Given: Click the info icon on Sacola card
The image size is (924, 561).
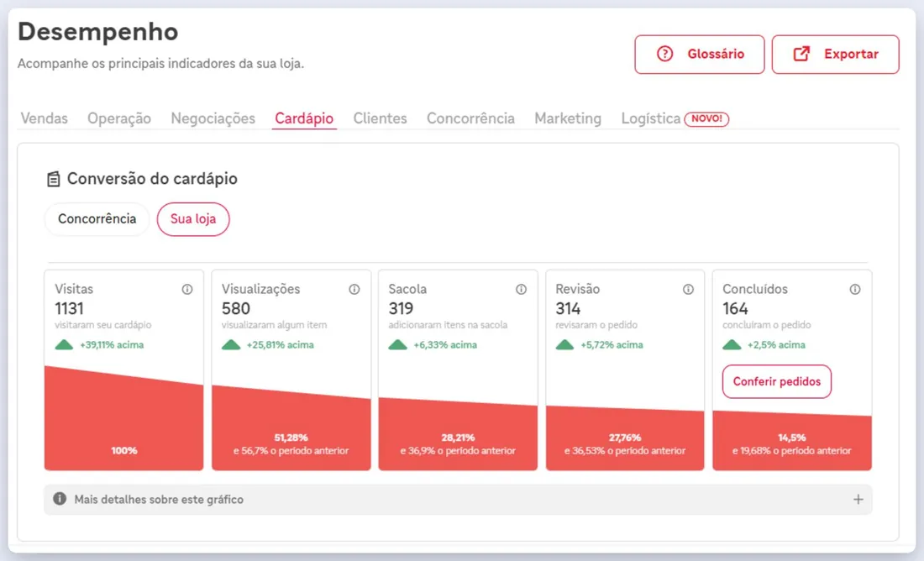Looking at the screenshot, I should click(521, 290).
